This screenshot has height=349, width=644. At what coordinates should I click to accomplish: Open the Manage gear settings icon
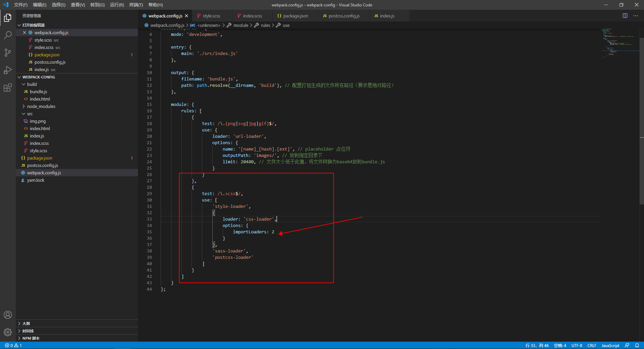click(8, 332)
